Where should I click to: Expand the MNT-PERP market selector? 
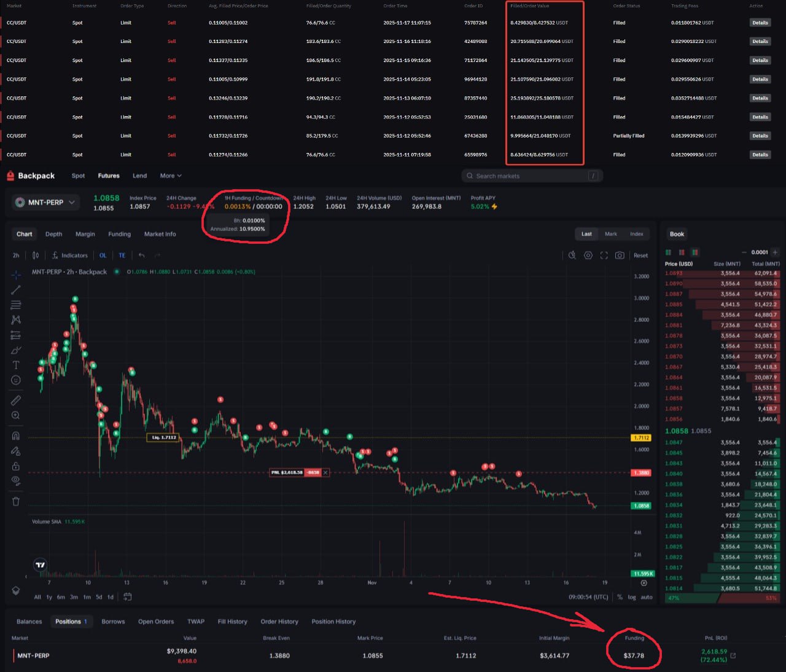point(46,202)
